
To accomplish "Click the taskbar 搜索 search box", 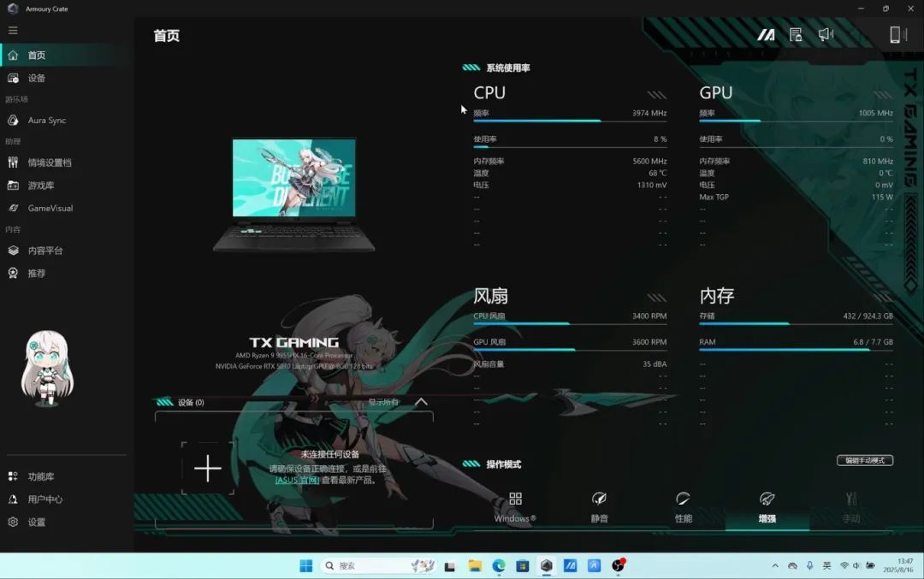I will (x=378, y=566).
